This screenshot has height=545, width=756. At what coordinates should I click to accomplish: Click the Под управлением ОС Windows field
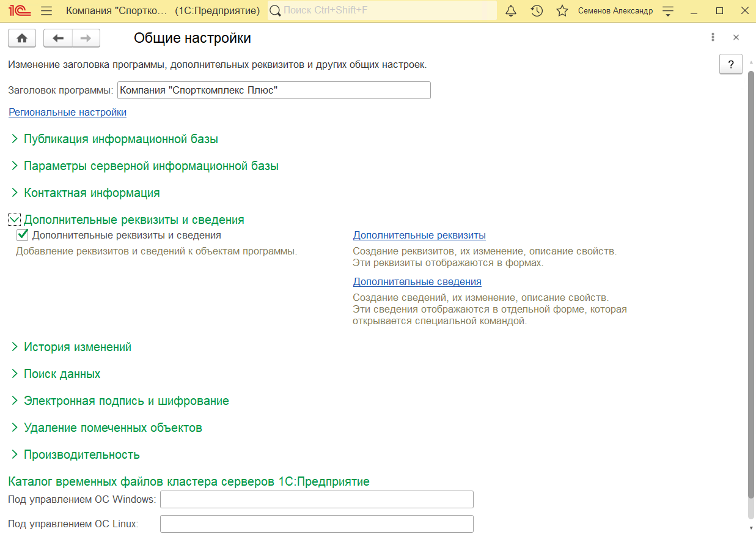coord(317,499)
